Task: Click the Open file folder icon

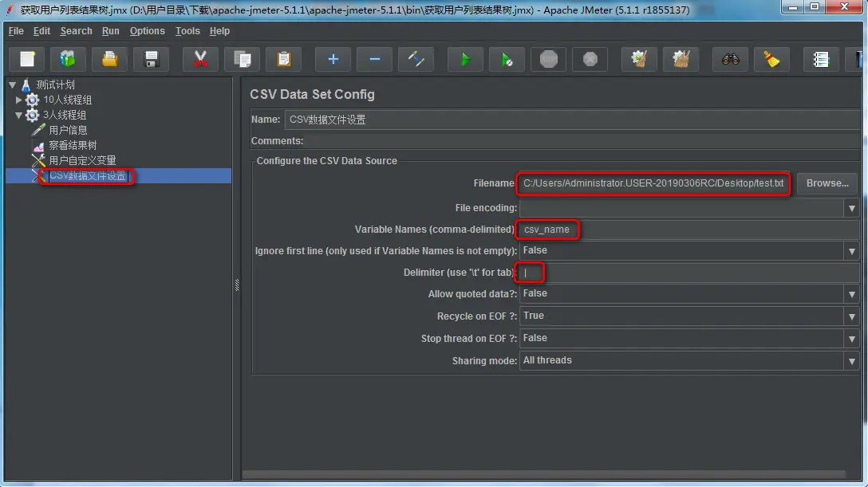Action: (x=109, y=59)
